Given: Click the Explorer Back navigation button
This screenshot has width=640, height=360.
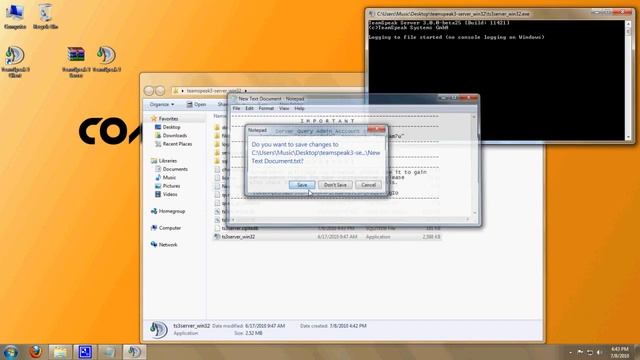Looking at the screenshot, I should [149, 91].
